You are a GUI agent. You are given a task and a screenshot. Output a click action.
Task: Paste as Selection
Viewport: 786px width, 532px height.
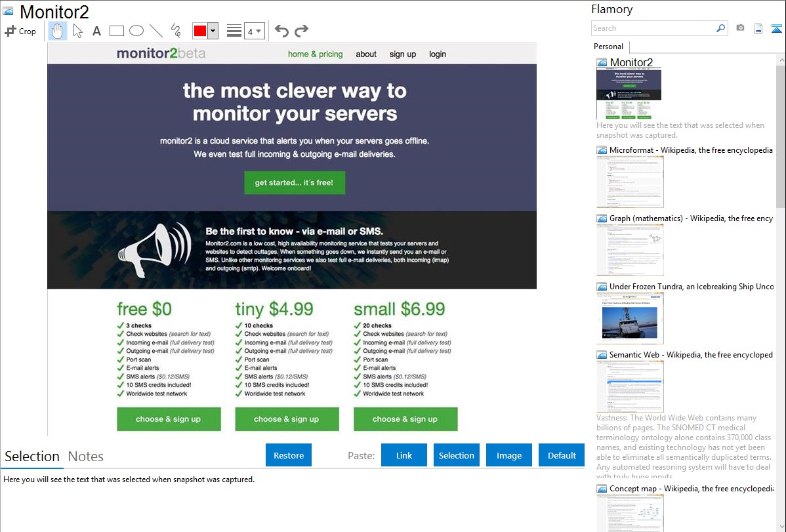(x=456, y=455)
